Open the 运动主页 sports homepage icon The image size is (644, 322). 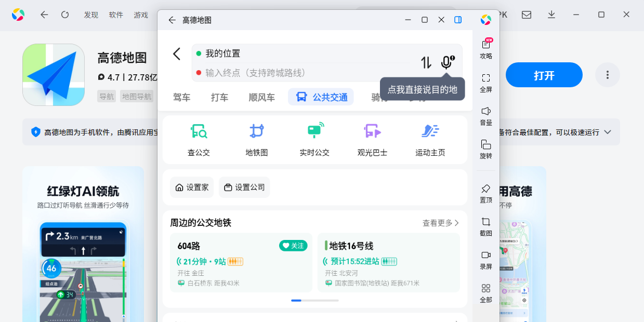point(430,131)
